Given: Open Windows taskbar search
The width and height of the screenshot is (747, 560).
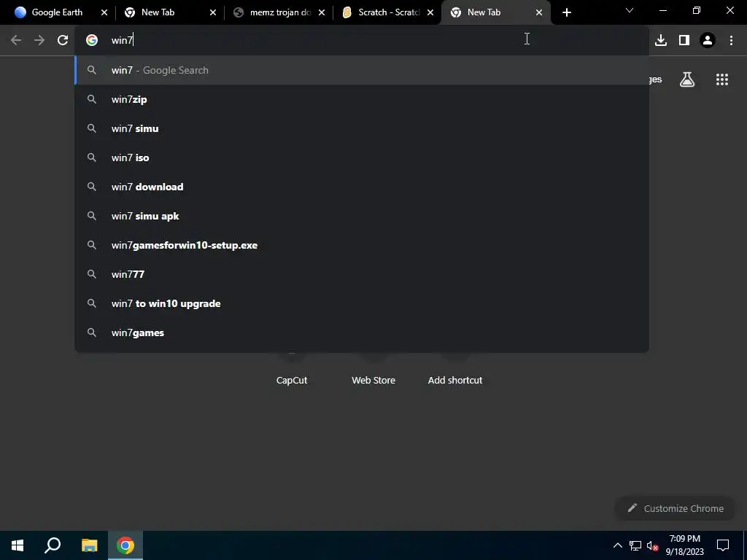Looking at the screenshot, I should pyautogui.click(x=53, y=545).
